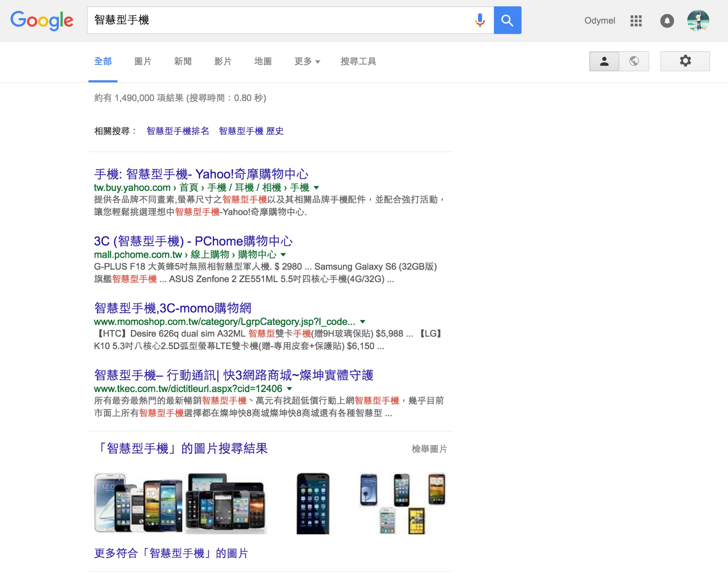Expand options arrow for mall.pchome.com.tw result
The height and width of the screenshot is (573, 728).
[x=283, y=255]
